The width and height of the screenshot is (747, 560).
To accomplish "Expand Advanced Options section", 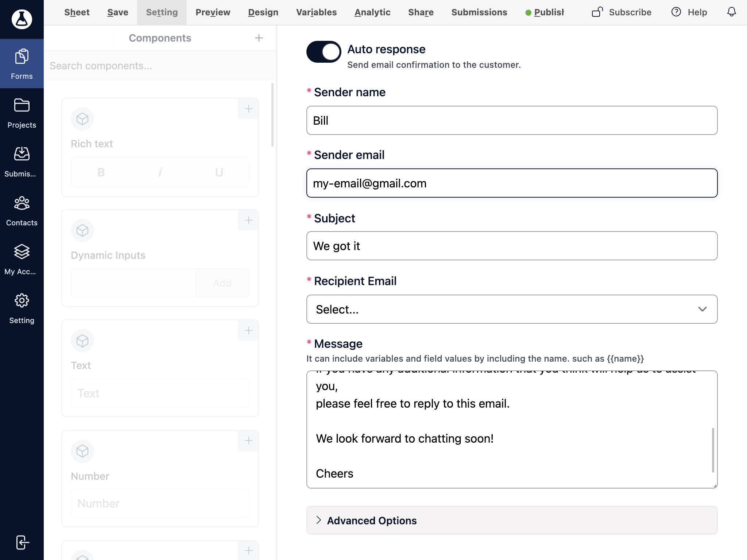I will (512, 520).
